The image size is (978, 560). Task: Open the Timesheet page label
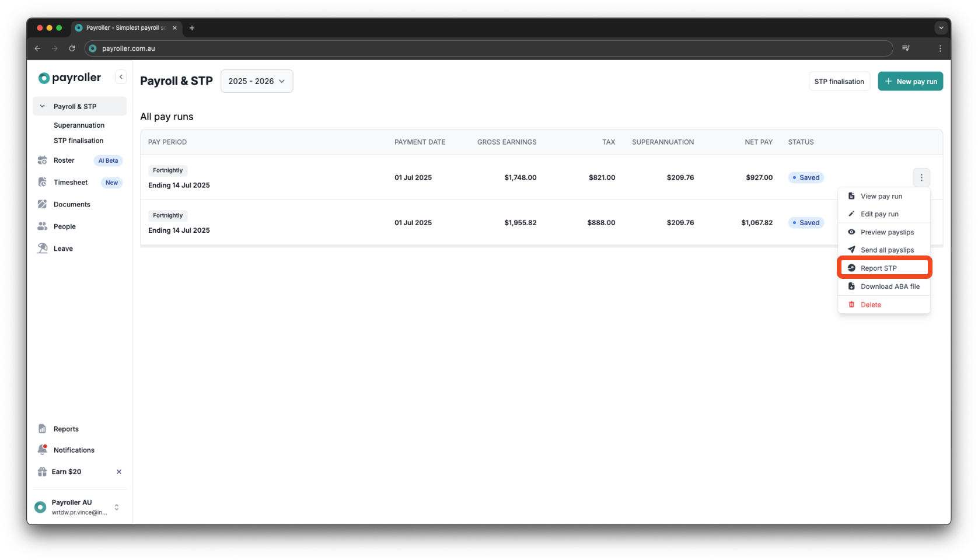pyautogui.click(x=71, y=182)
